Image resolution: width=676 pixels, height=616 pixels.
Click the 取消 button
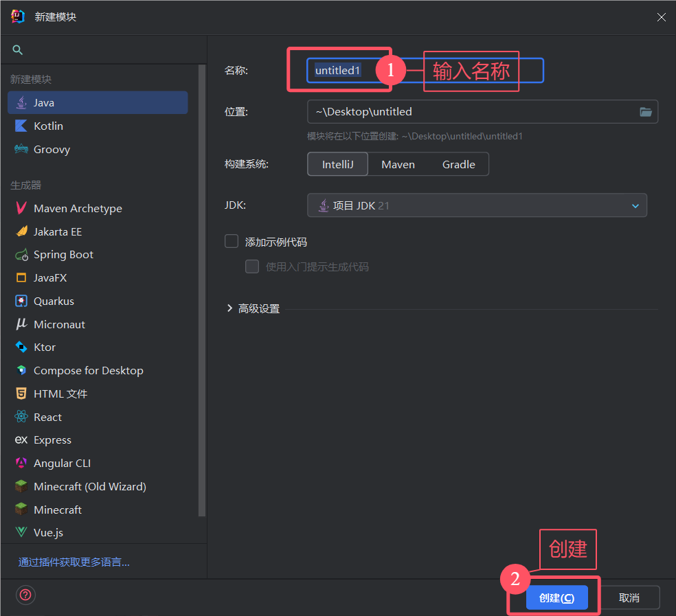629,598
